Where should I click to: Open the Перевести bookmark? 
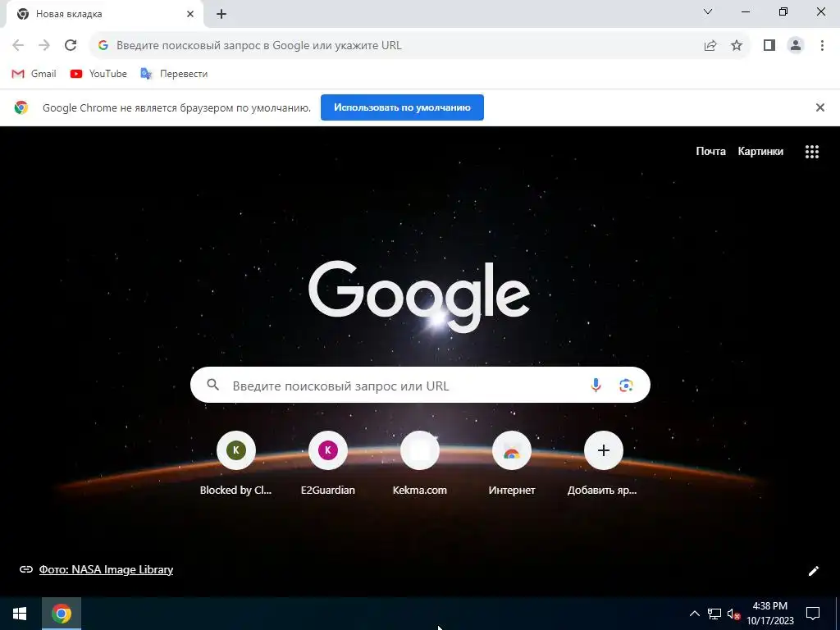(174, 74)
